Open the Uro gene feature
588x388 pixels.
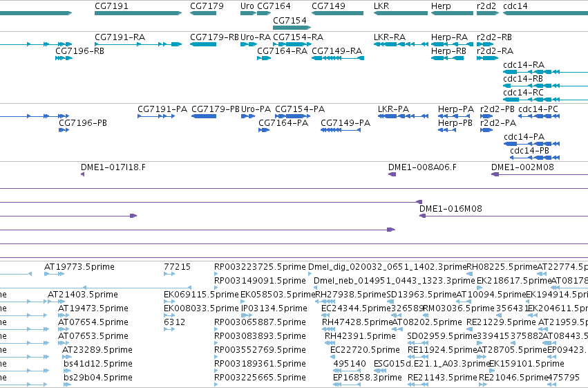coord(248,13)
